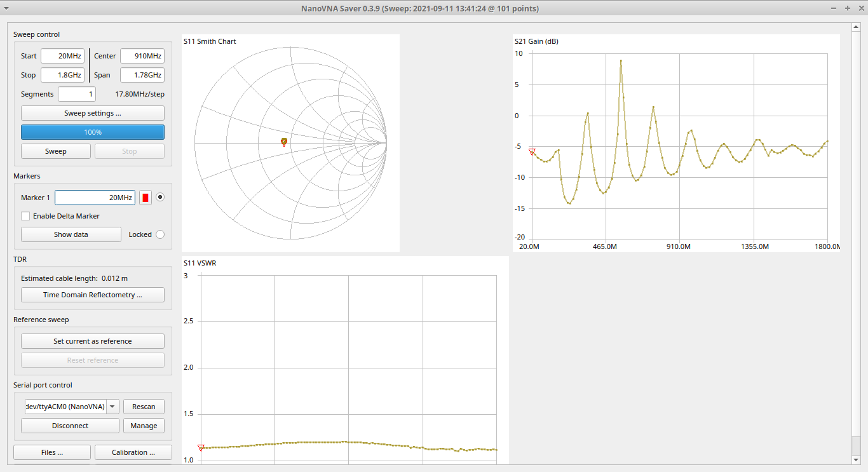Click the marker triangle on the VSWR plot
Viewport: 868px width, 472px height.
(x=201, y=448)
